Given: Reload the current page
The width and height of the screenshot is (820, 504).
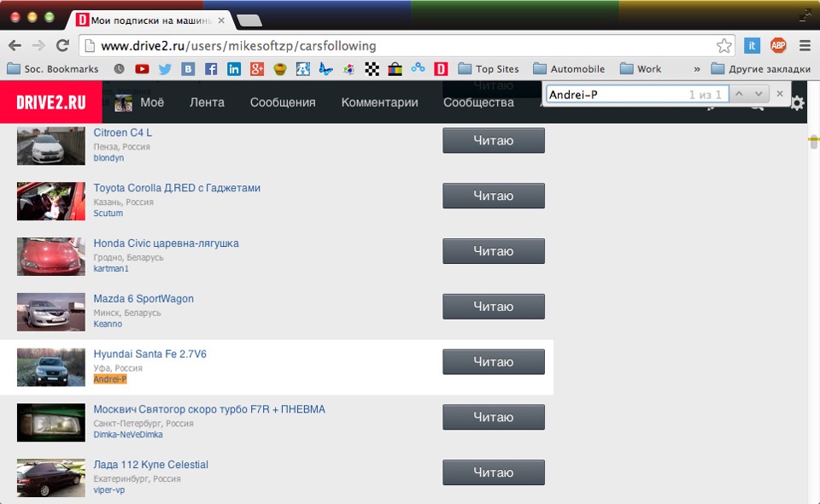Looking at the screenshot, I should coord(62,46).
